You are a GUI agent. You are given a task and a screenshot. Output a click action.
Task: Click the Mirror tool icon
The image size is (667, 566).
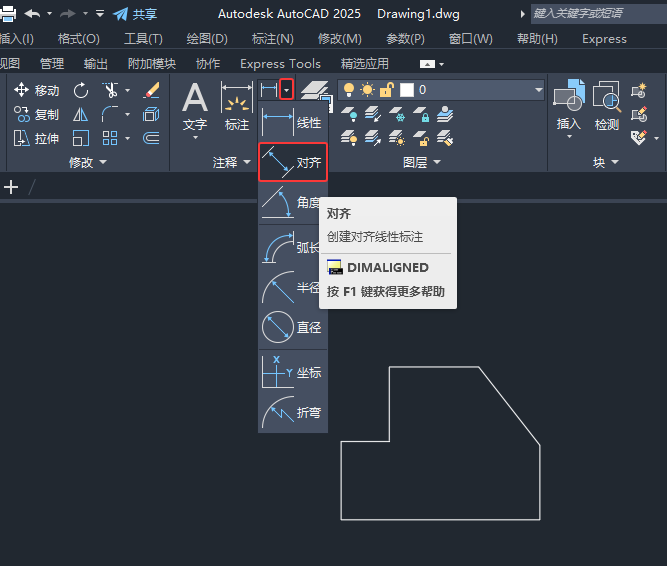click(80, 114)
